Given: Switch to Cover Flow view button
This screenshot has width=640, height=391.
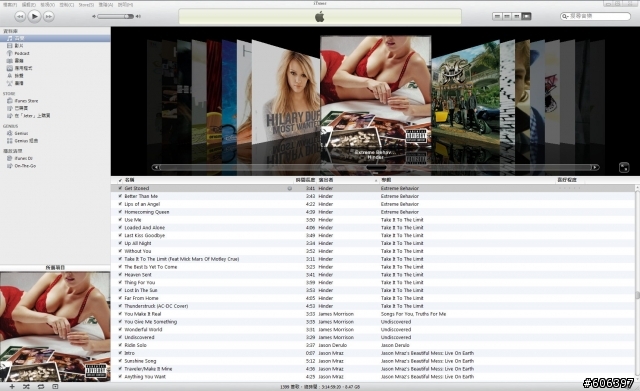Looking at the screenshot, I should click(x=527, y=16).
